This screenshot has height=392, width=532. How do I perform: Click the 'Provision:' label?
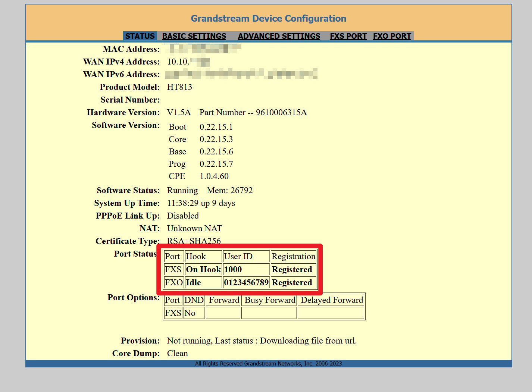point(140,341)
